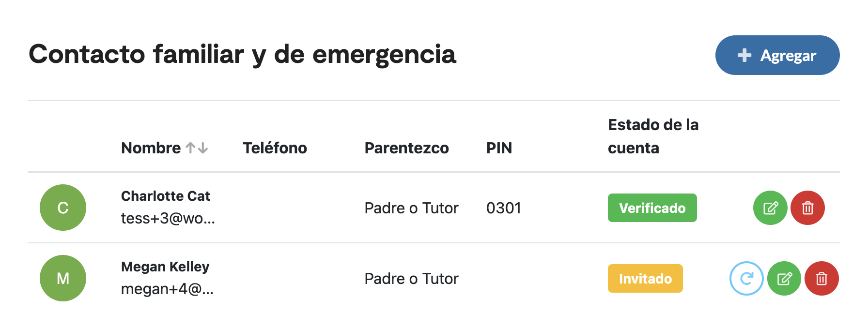Edit Megan Kelley's contact entry
This screenshot has width=868, height=328.
coord(784,279)
